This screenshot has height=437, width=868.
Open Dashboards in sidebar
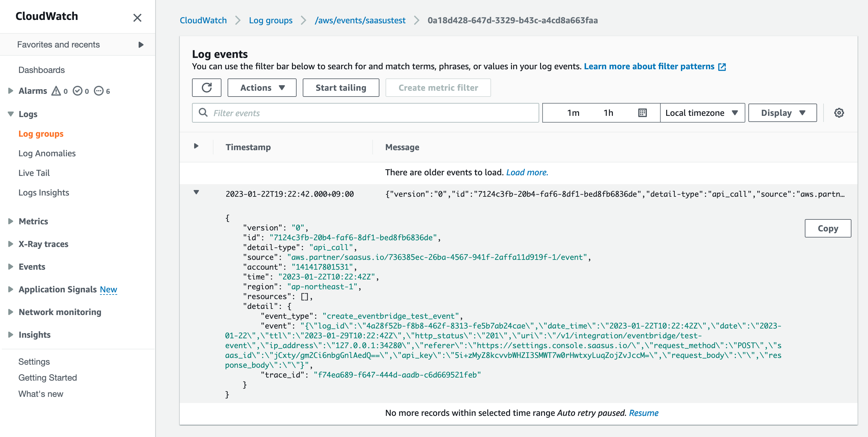(x=41, y=70)
